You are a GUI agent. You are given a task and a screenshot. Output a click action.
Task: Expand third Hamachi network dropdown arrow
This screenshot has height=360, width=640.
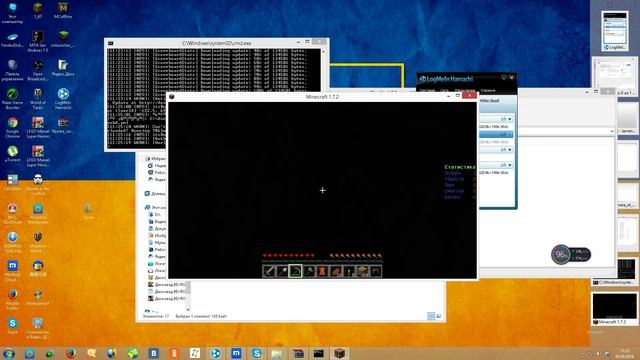coord(510,150)
